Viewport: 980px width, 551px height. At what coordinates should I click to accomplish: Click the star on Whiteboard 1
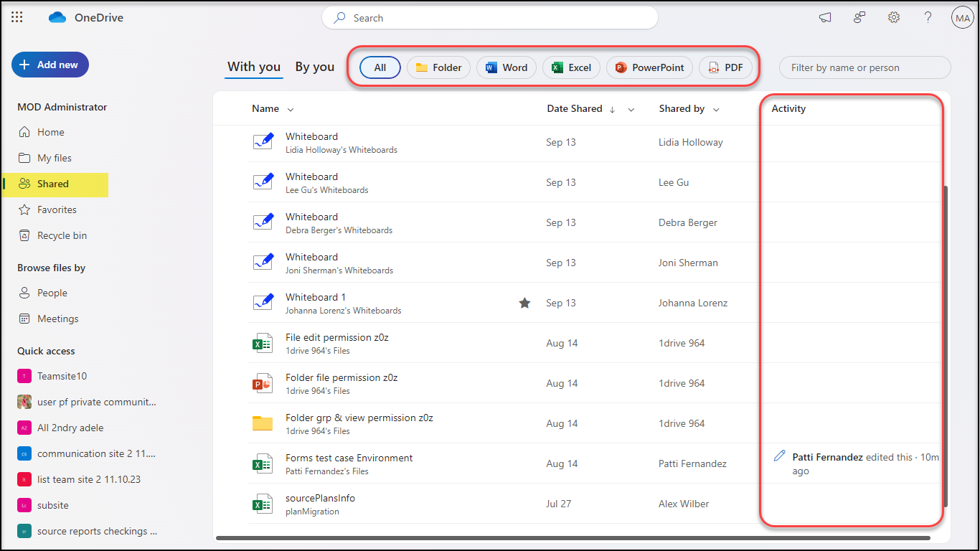(524, 303)
